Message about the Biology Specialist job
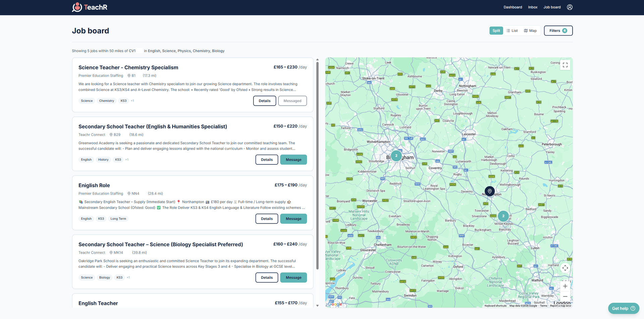This screenshot has width=644, height=319. pyautogui.click(x=293, y=277)
